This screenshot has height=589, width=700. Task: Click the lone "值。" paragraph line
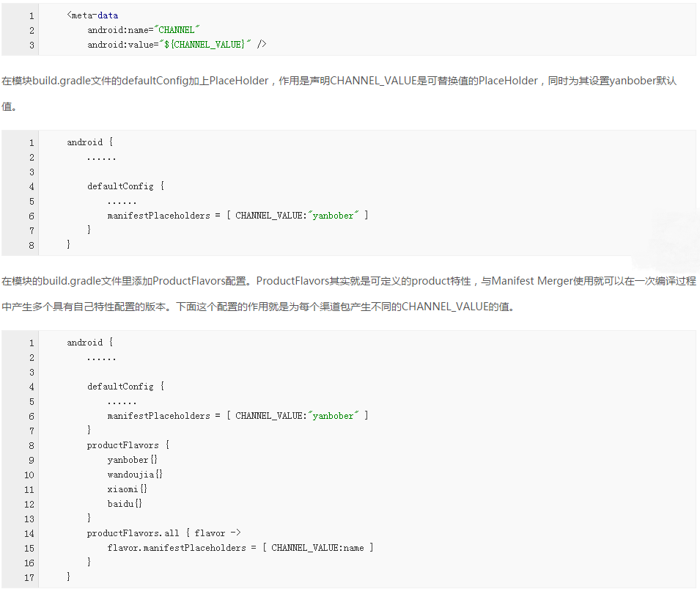click(x=9, y=106)
